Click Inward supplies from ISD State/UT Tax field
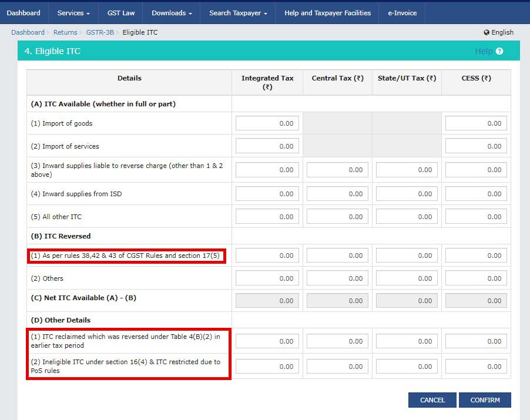The height and width of the screenshot is (420, 530). (407, 194)
